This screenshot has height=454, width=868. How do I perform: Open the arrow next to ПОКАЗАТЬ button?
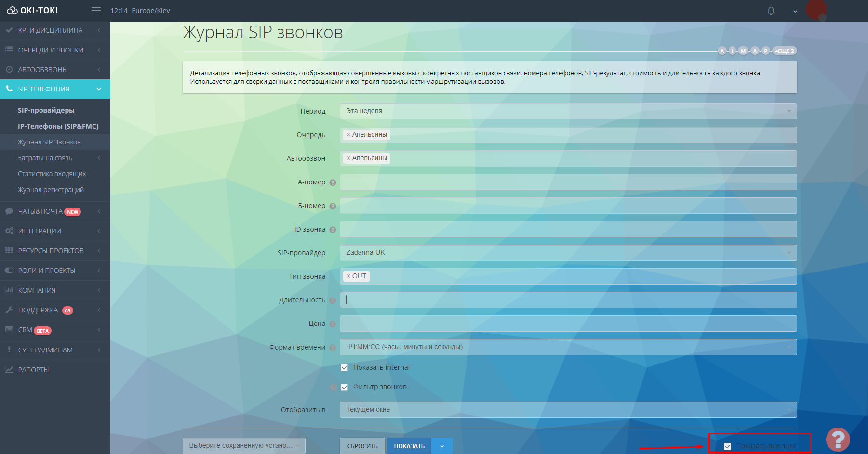(x=442, y=446)
